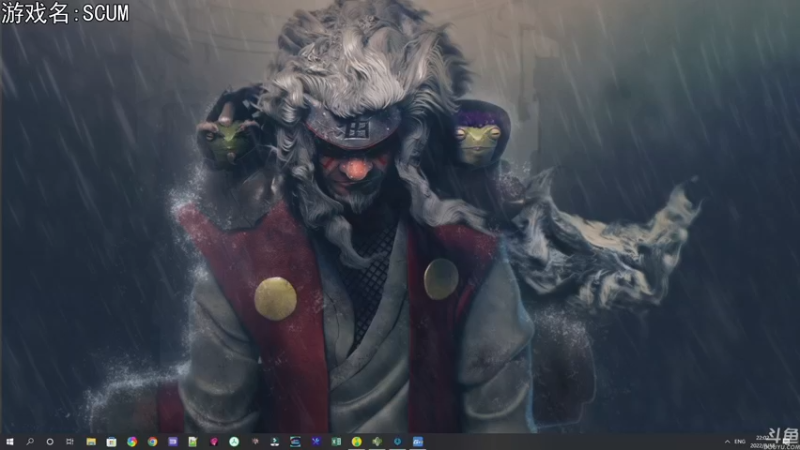This screenshot has width=800, height=450.
Task: Launch Google Chrome from taskbar
Action: click(x=152, y=442)
